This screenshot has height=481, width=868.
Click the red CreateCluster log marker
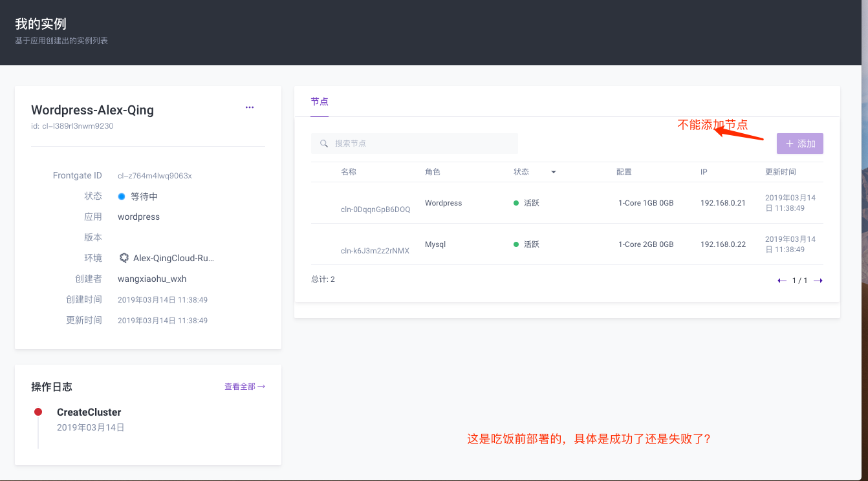[38, 412]
